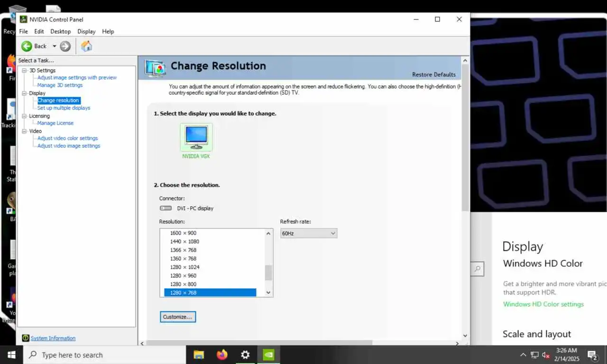Select 1280 × 960 resolution
This screenshot has width=607, height=364.
[183, 276]
